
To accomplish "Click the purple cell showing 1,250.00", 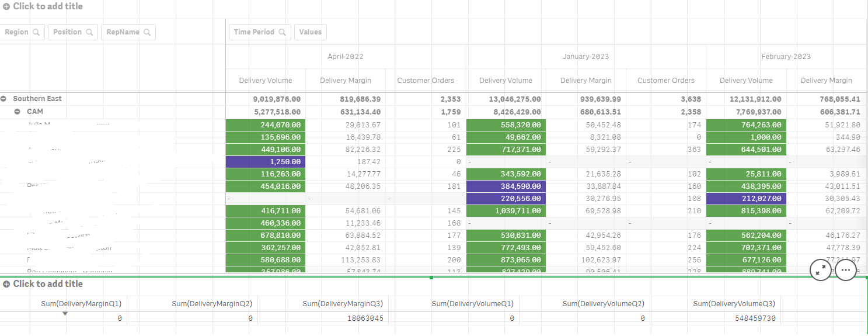I will tap(265, 161).
